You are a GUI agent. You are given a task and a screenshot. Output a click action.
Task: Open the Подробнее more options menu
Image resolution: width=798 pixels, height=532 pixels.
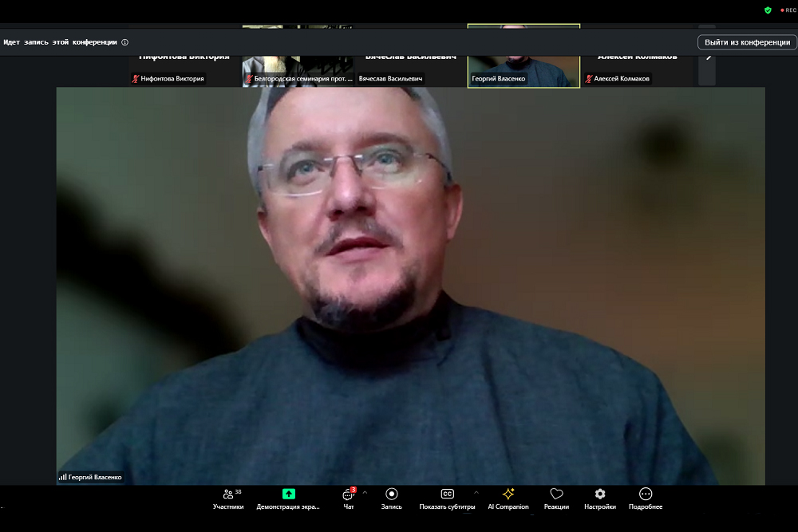point(646,499)
